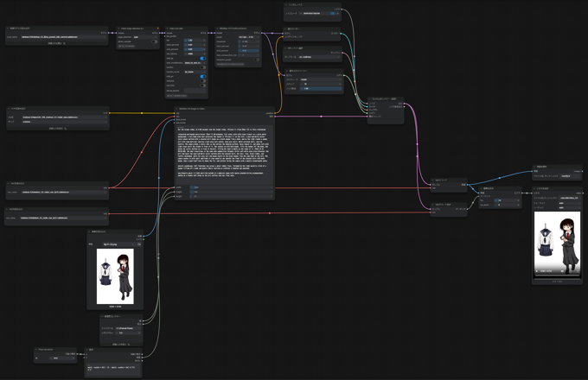
Task: Open image file dropdown in Load Image node
Action: 117,244
